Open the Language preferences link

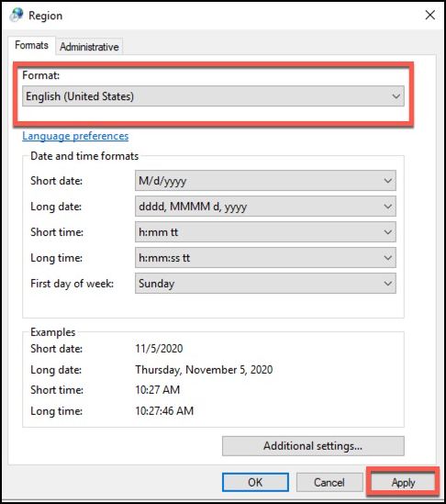75,136
